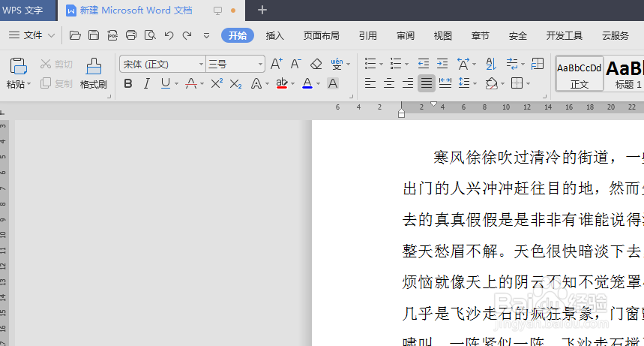The image size is (644, 346).
Task: Increase font size with A+ icon
Action: coord(277,64)
